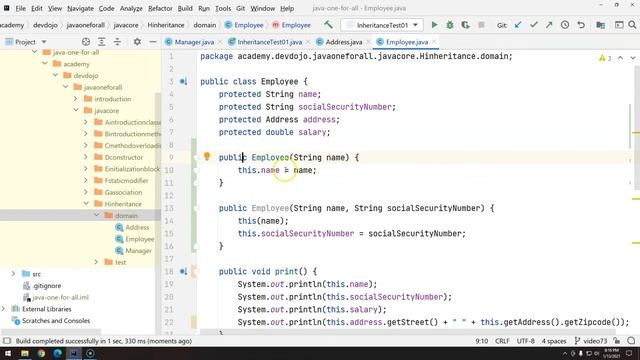Commit changes with the green checkmark
640x360 pixels.
tap(533, 25)
